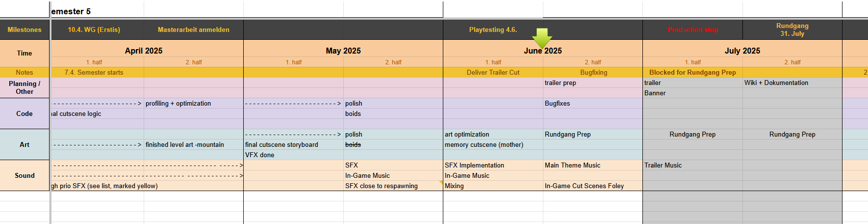
Task: Click the "memory cutscene (mother)" cell
Action: (484, 145)
